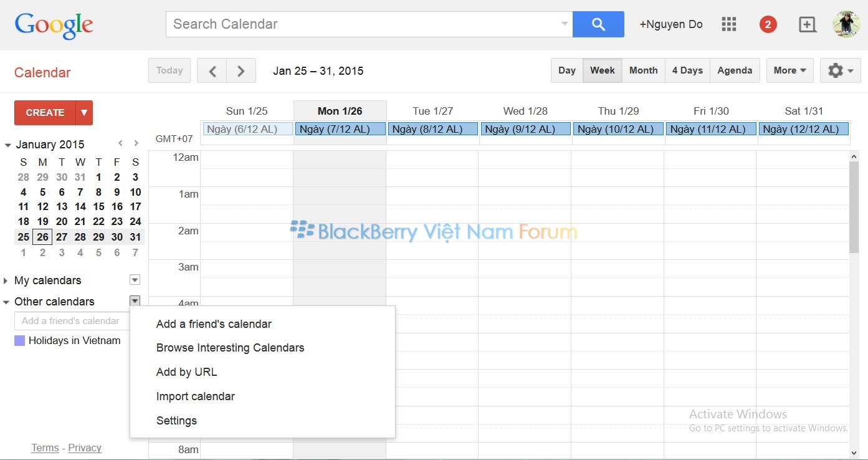Viewport: 868px width, 460px height.
Task: Open event Ngày (10/12 AL) on Thursday
Action: tap(618, 129)
